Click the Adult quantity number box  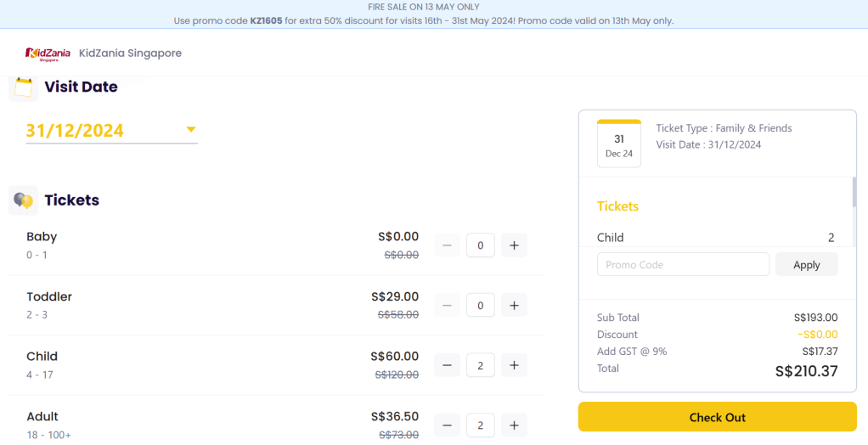[x=481, y=425]
